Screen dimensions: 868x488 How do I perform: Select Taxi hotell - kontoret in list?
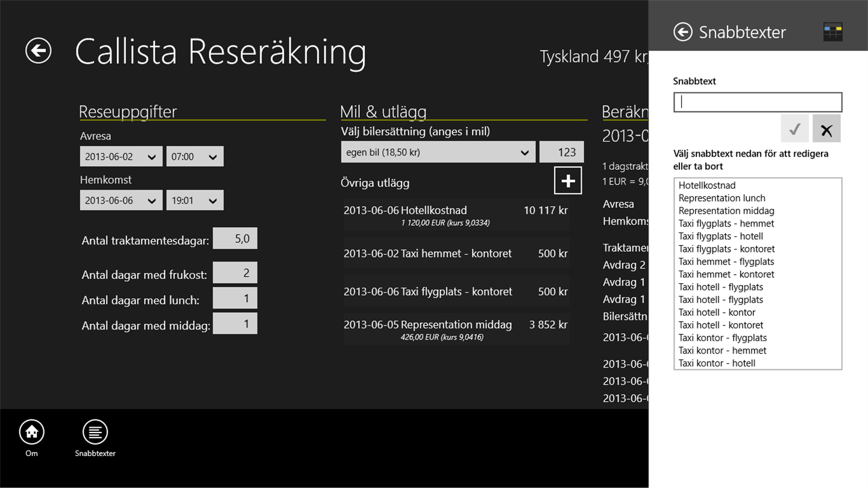[x=758, y=325]
